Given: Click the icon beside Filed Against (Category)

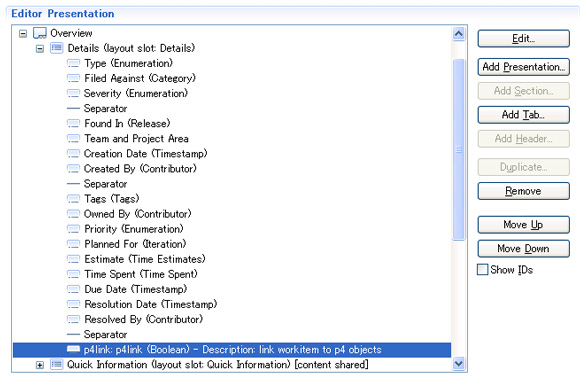Looking at the screenshot, I should point(73,78).
